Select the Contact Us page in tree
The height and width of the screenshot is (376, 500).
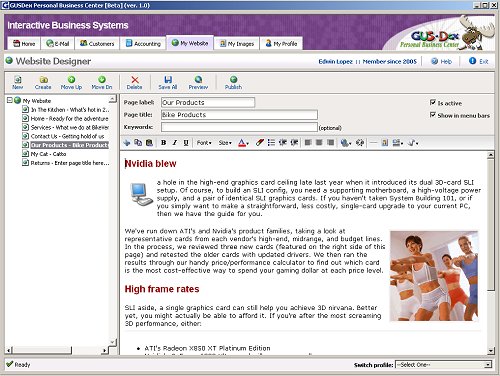click(63, 136)
